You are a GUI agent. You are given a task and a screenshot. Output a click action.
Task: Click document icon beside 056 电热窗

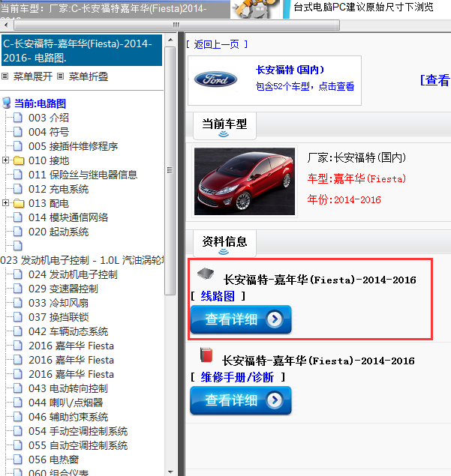[x=17, y=460]
